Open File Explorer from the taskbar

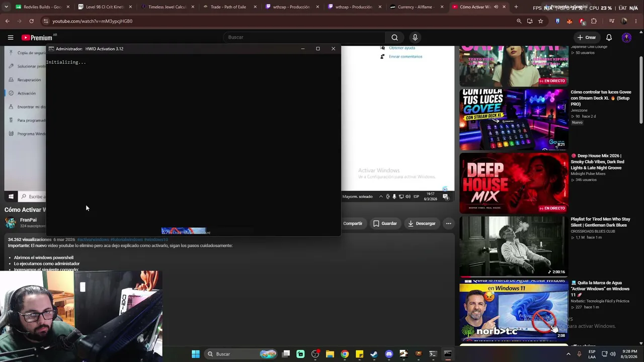330,354
